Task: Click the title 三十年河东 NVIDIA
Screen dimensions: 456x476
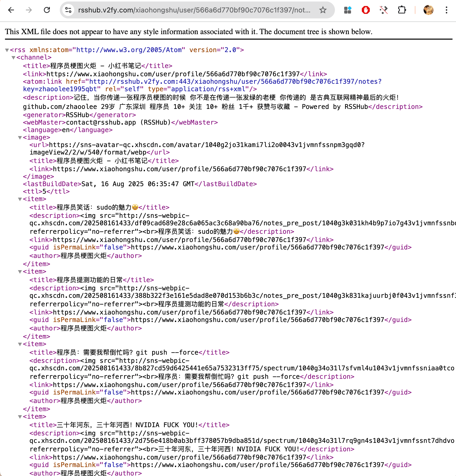Action: [128, 425]
